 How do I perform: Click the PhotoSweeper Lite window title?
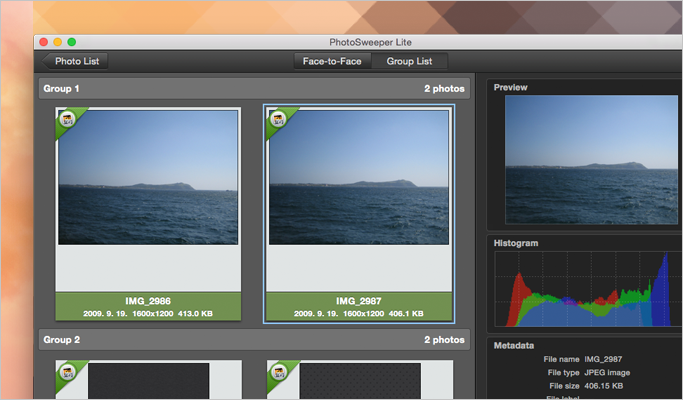(370, 42)
